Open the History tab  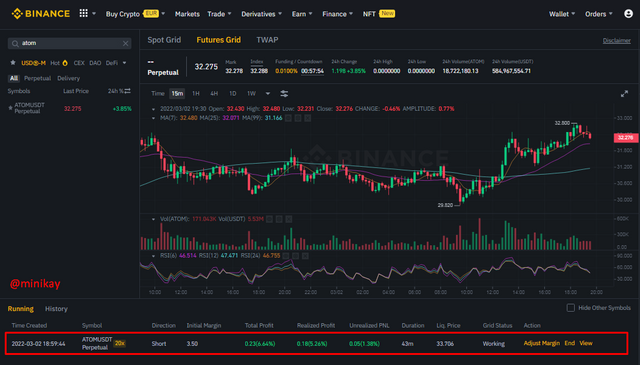click(x=56, y=309)
